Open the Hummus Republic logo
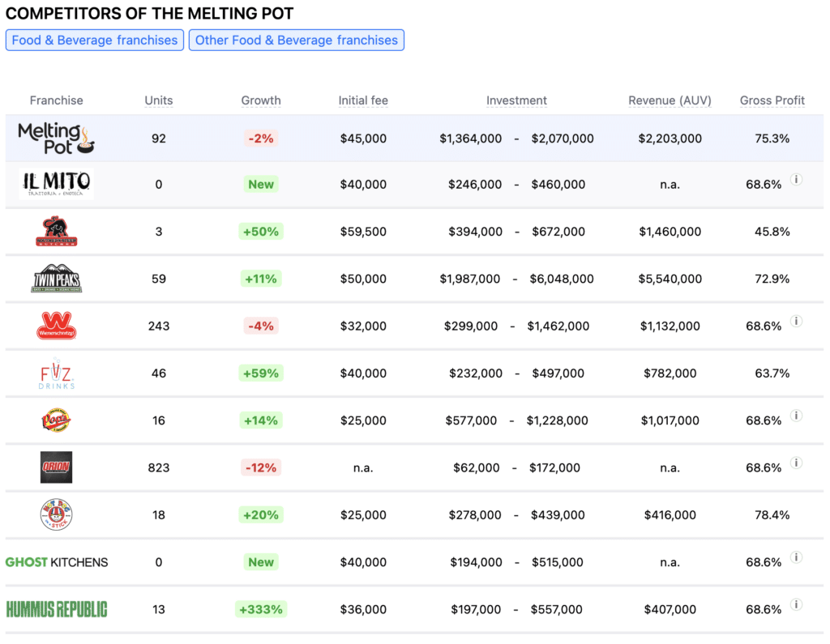The image size is (830, 644). (x=56, y=609)
